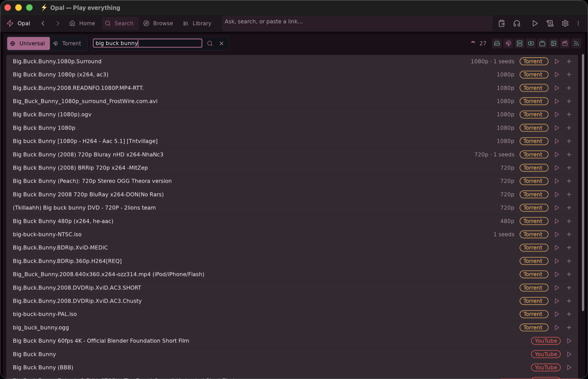588x379 pixels.
Task: Click the 1080p · 1 seeds label
Action: tap(492, 61)
